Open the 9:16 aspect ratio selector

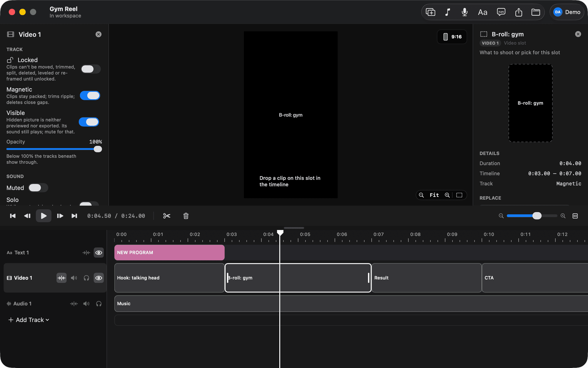(452, 37)
